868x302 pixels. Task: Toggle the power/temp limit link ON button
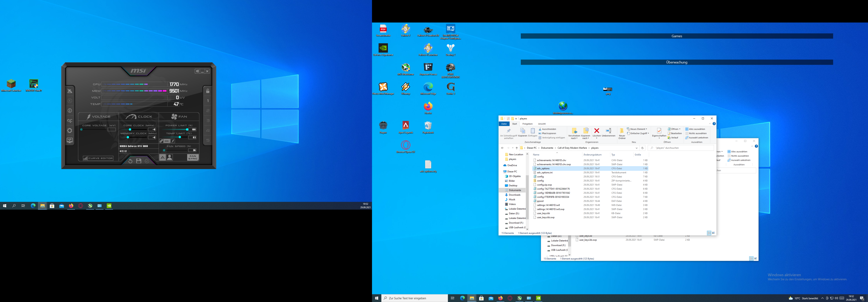[x=166, y=141]
